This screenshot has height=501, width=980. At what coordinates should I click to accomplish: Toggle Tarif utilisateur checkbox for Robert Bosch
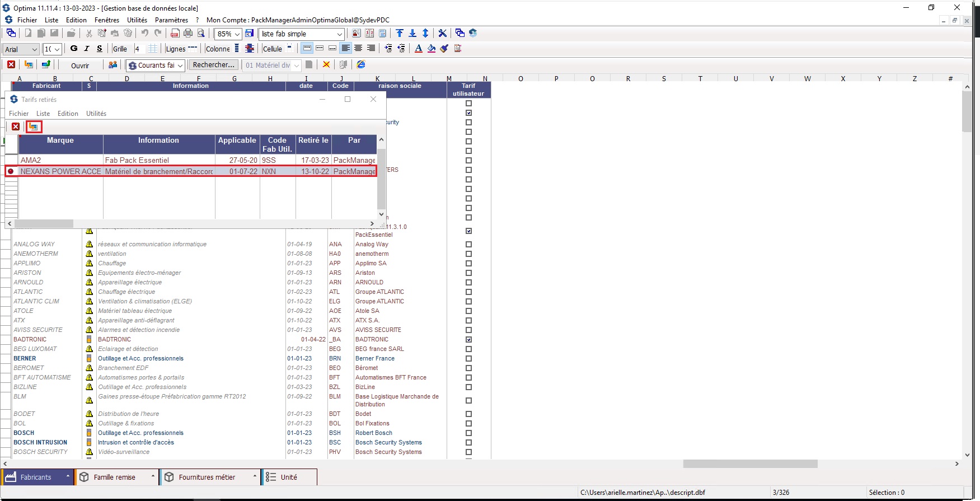[468, 433]
